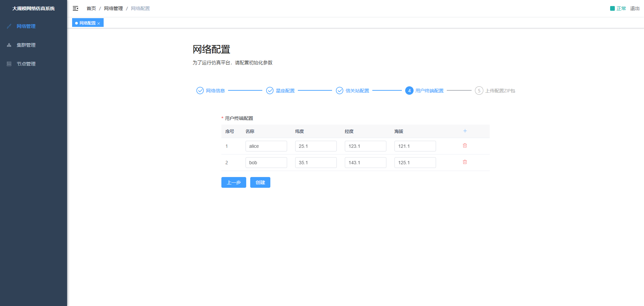Click the 上一步 button
644x306 pixels.
[x=233, y=182]
